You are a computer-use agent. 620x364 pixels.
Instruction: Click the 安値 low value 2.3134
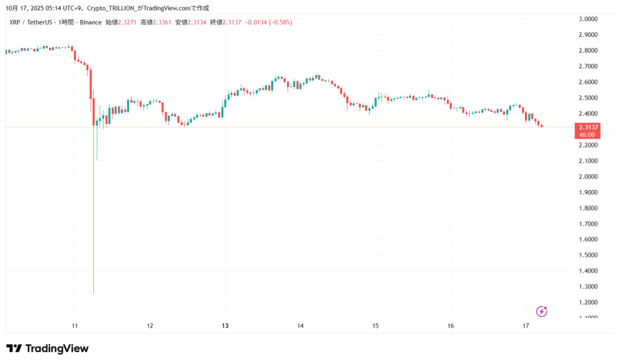pyautogui.click(x=198, y=22)
